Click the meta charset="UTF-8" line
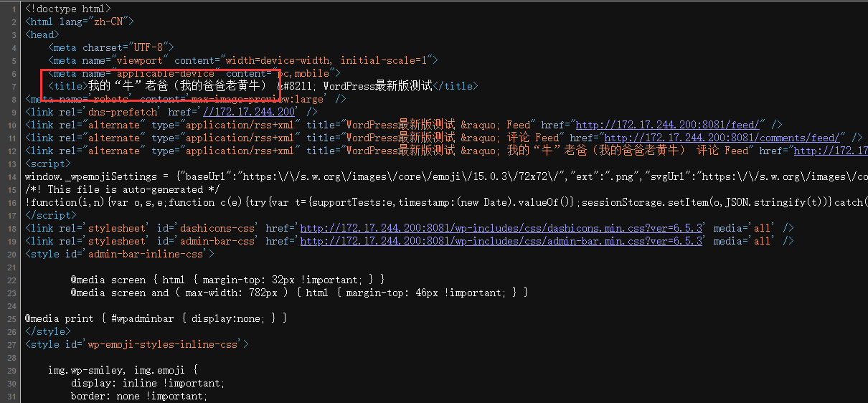Image resolution: width=868 pixels, height=403 pixels. [x=111, y=47]
